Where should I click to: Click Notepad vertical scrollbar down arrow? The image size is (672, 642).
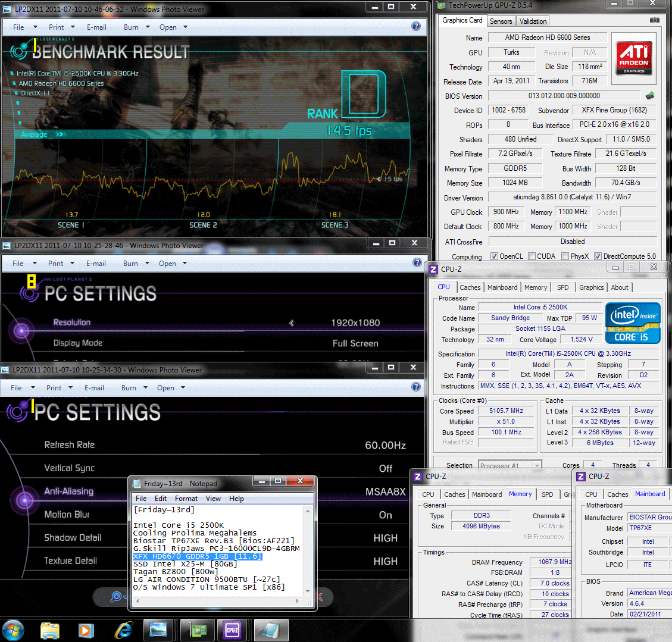(308, 591)
